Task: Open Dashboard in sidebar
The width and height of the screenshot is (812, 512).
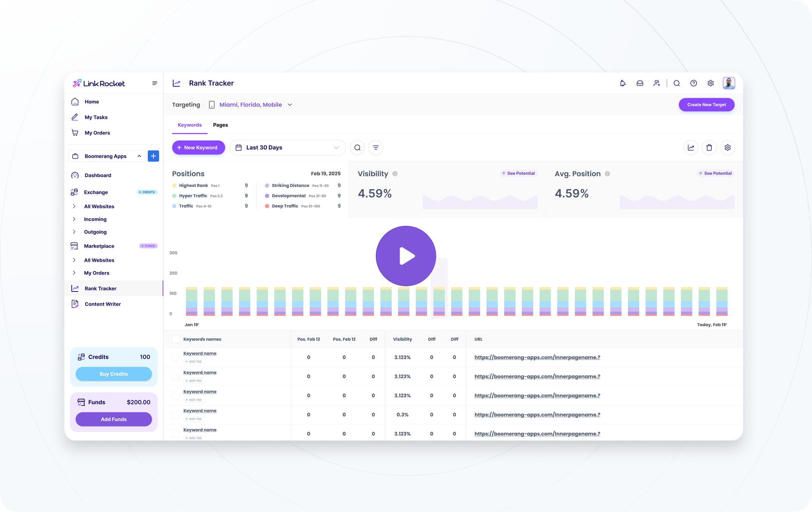Action: (114, 175)
